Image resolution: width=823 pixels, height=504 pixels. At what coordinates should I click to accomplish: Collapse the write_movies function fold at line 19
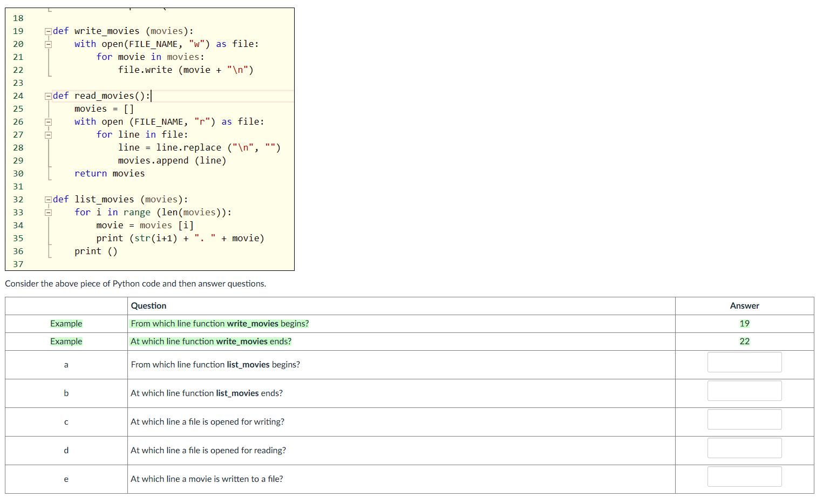pos(48,31)
